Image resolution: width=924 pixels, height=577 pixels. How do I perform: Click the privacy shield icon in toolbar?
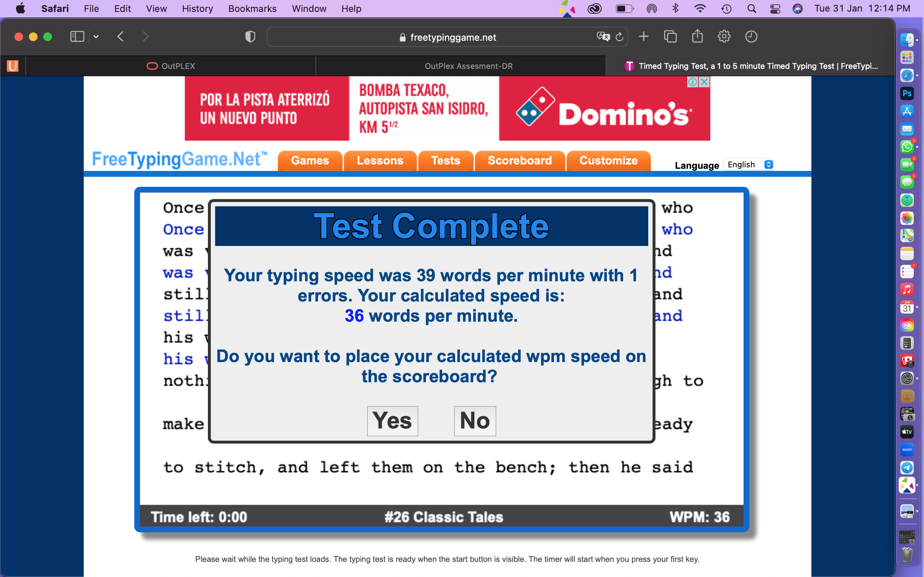point(250,37)
